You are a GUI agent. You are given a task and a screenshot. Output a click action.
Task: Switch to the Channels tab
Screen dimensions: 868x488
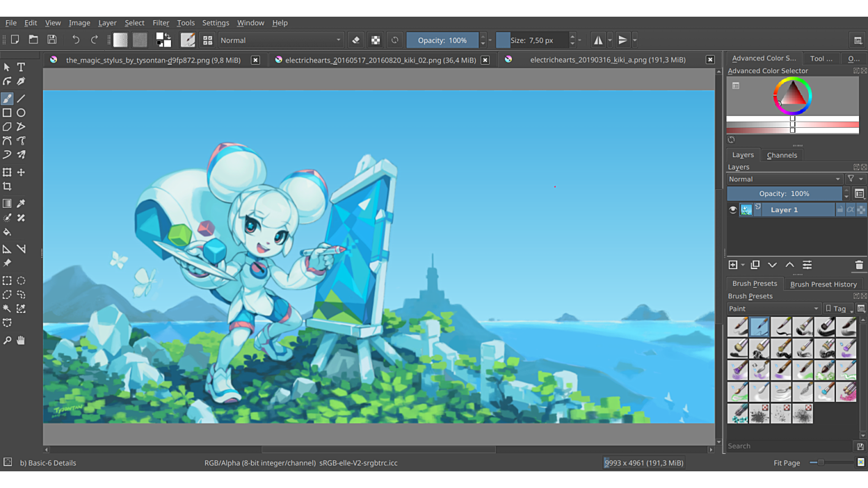[x=782, y=155]
